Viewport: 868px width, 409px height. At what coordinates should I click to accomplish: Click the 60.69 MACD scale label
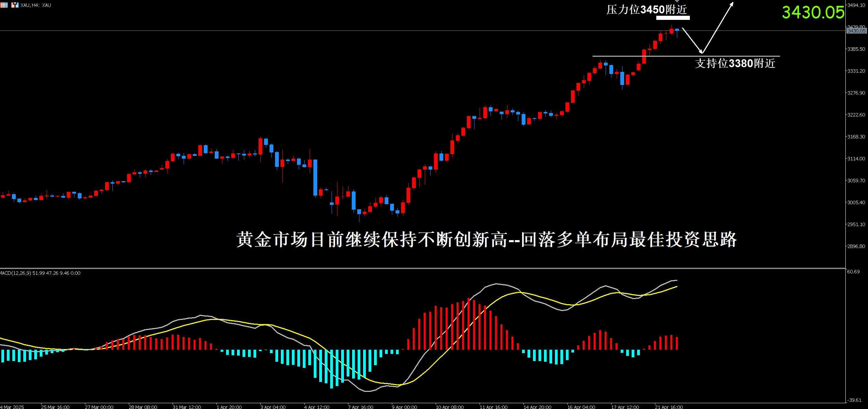click(x=853, y=272)
